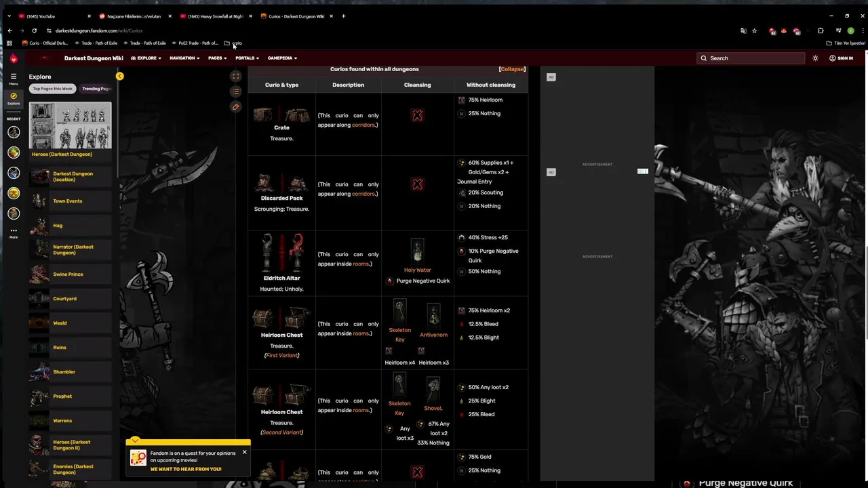Click the Crate curio image
The width and height of the screenshot is (868, 488).
(281, 114)
